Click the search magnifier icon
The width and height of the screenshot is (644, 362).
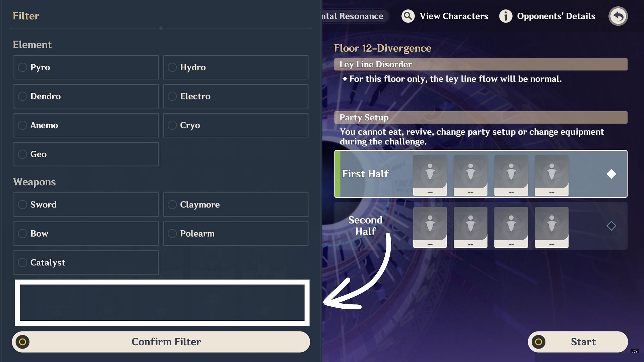406,15
